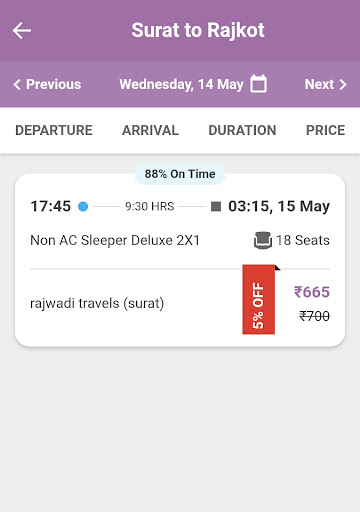Tap the 88% On Time badge
This screenshot has height=512, width=360.
coord(180,174)
